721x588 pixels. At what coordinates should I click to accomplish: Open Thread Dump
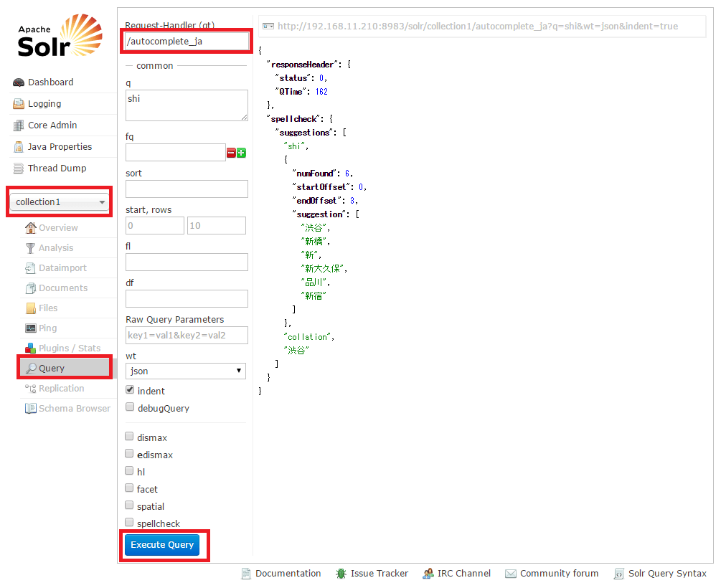[57, 169]
